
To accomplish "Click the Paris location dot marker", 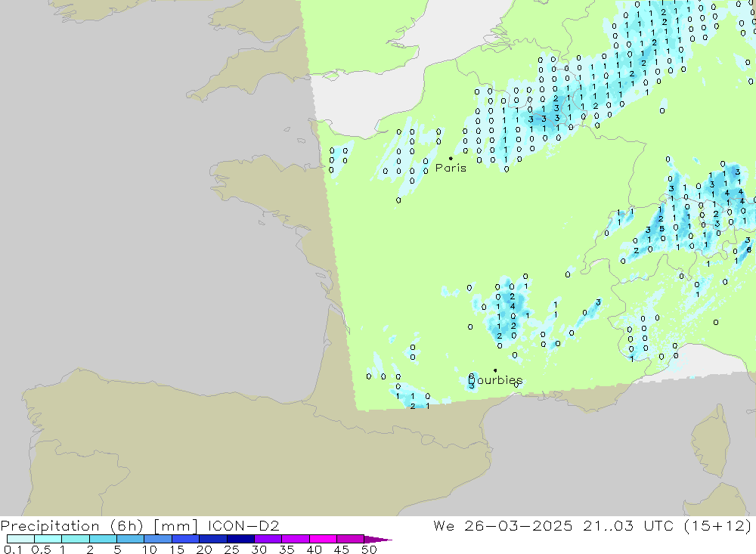I will (451, 158).
